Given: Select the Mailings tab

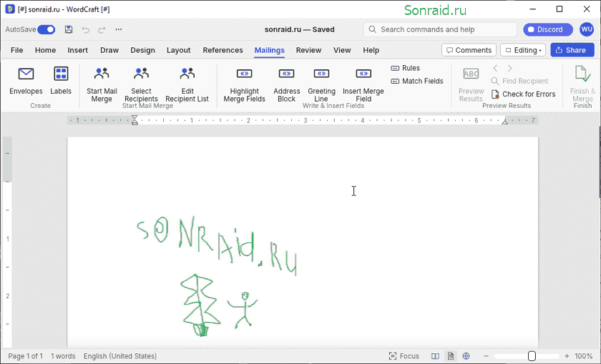Looking at the screenshot, I should pyautogui.click(x=270, y=50).
